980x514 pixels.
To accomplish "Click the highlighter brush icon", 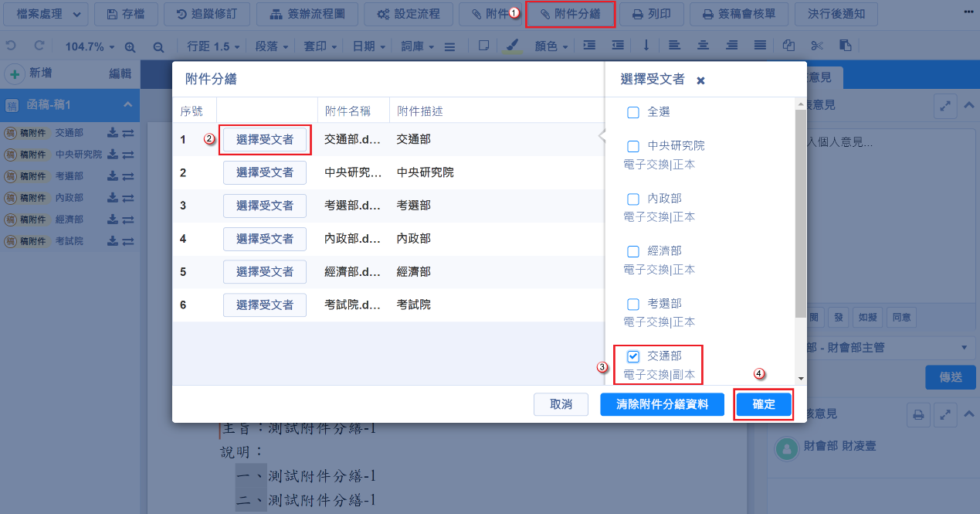I will (x=510, y=46).
